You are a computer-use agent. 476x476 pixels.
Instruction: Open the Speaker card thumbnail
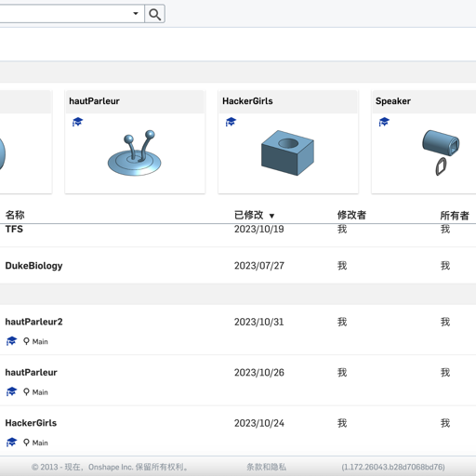tap(441, 152)
